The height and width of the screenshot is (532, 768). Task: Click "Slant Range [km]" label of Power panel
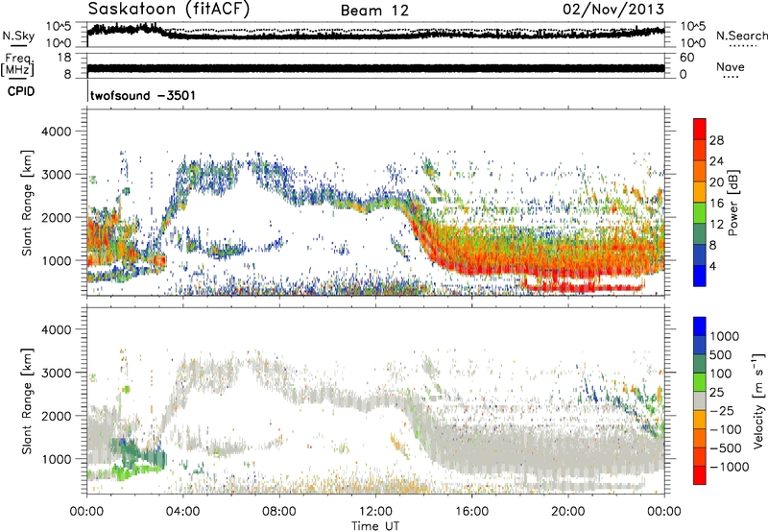[28, 203]
